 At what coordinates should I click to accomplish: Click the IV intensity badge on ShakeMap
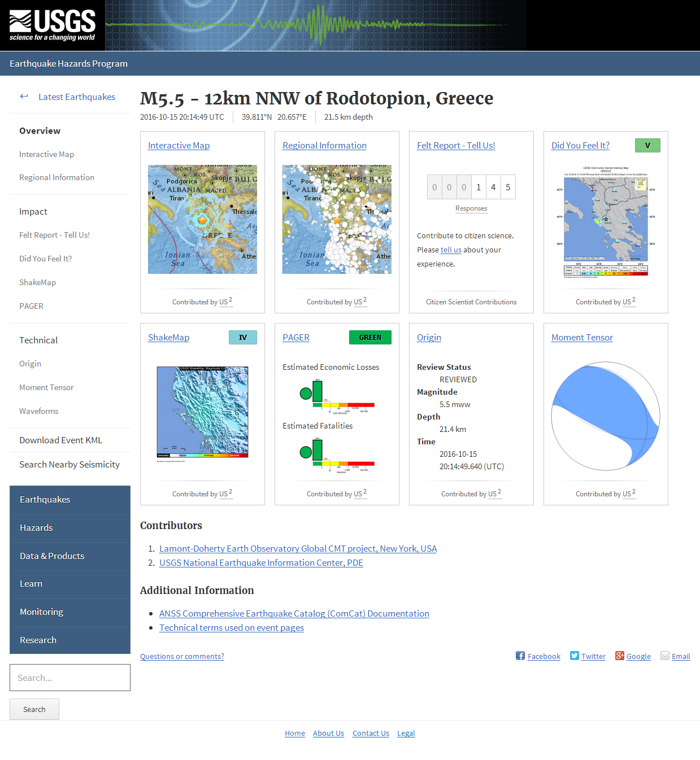[242, 337]
